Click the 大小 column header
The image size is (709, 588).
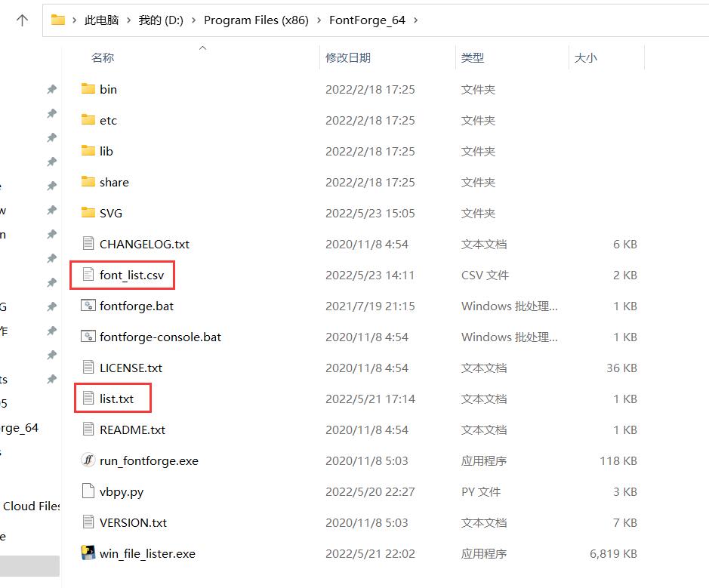click(585, 57)
